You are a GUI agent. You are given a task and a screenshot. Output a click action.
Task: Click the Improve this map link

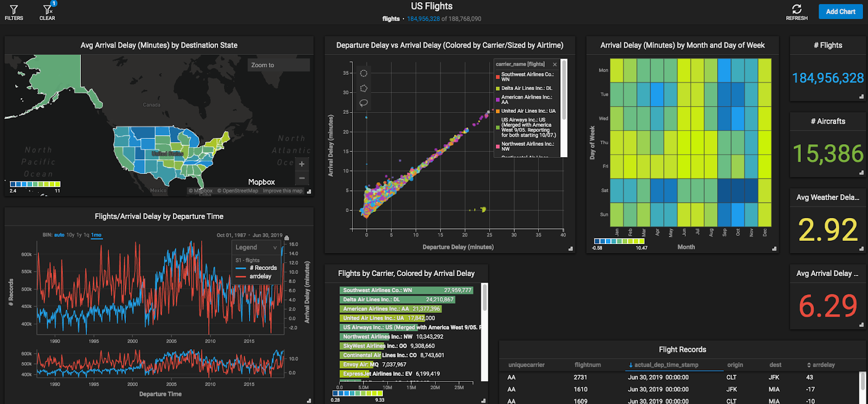pyautogui.click(x=283, y=191)
